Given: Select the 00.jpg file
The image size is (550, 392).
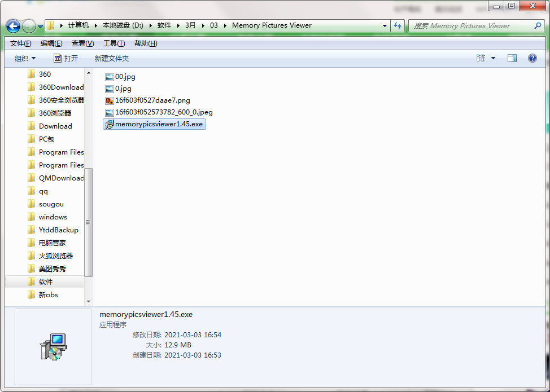Looking at the screenshot, I should (x=120, y=77).
